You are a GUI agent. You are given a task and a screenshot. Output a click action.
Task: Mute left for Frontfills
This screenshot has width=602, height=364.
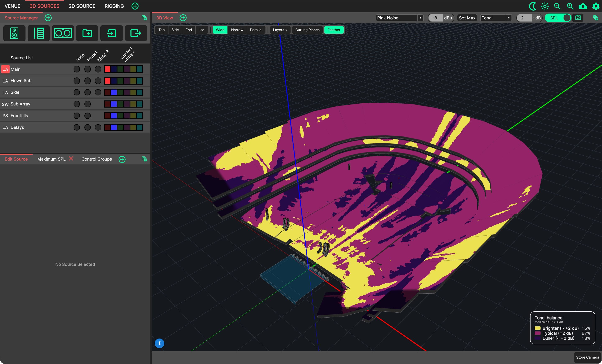(x=87, y=116)
